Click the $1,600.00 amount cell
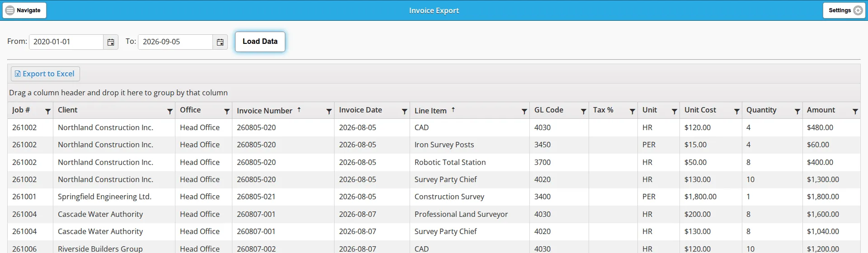Image resolution: width=868 pixels, height=253 pixels. 831,214
